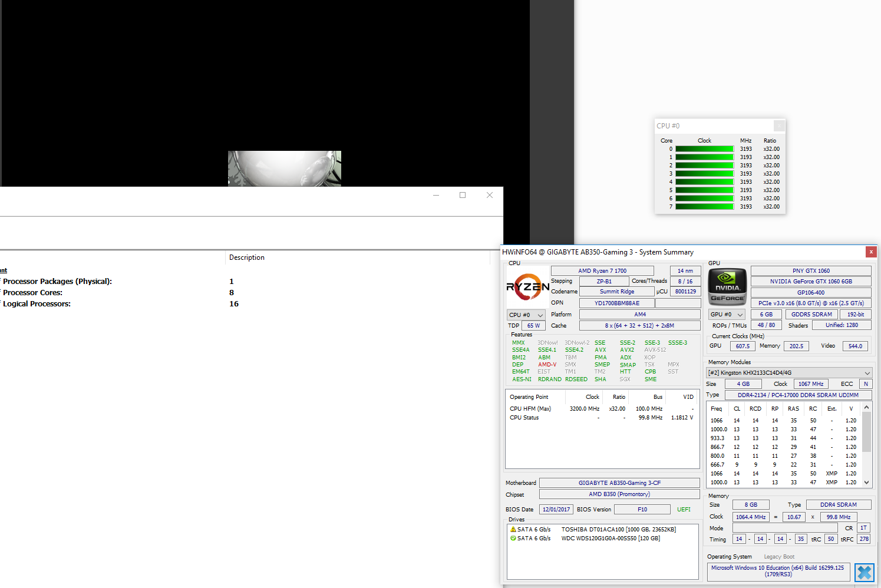Click the green check icon beside WDC drive
Screen dimensions: 881x588
513,539
